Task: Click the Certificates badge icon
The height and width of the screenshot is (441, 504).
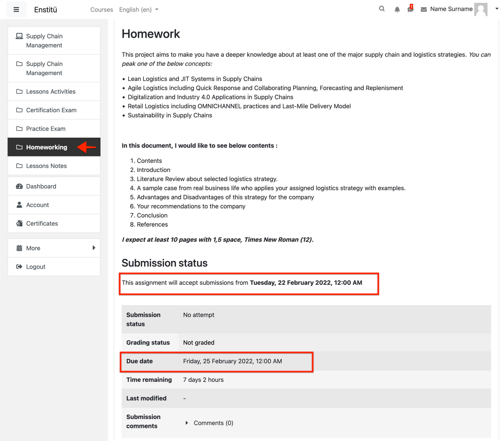Action: [19, 223]
